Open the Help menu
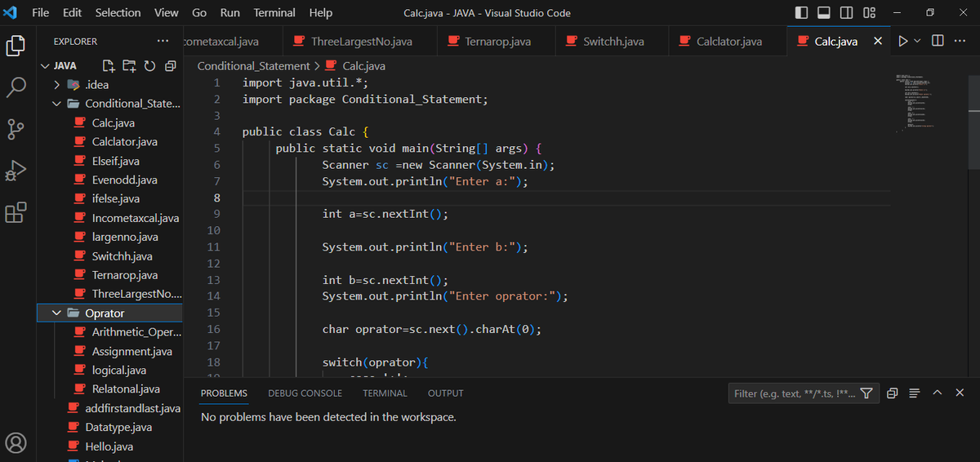The width and height of the screenshot is (980, 462). coord(321,13)
